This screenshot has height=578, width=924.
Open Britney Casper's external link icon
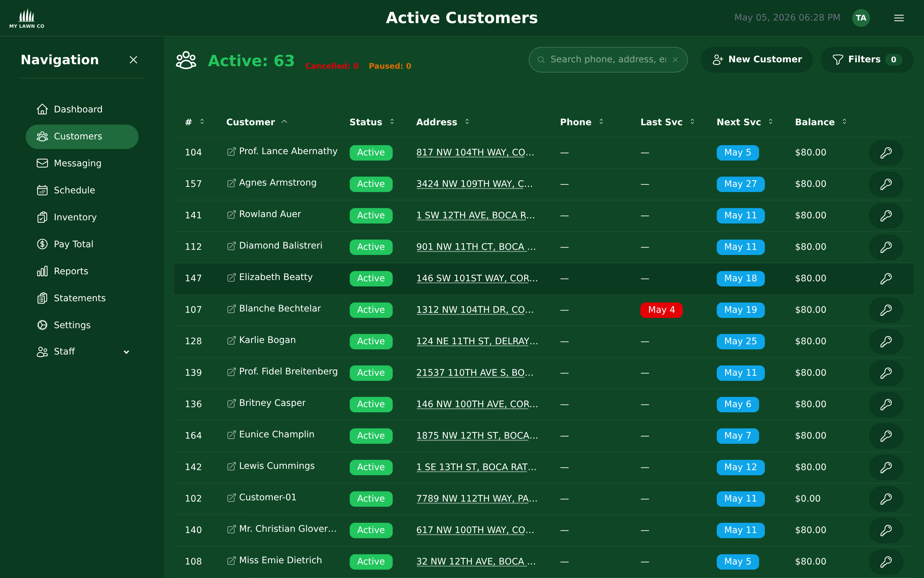[x=231, y=403]
